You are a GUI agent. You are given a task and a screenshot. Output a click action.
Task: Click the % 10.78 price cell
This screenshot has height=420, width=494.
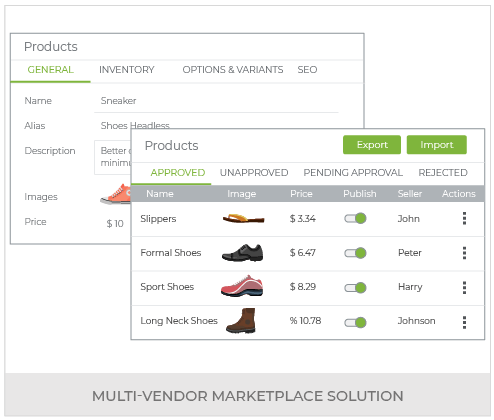click(305, 321)
